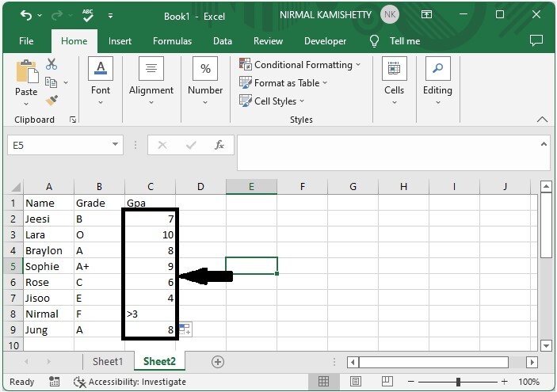The image size is (557, 392).
Task: Open the Alignment group button
Action: pos(151,81)
